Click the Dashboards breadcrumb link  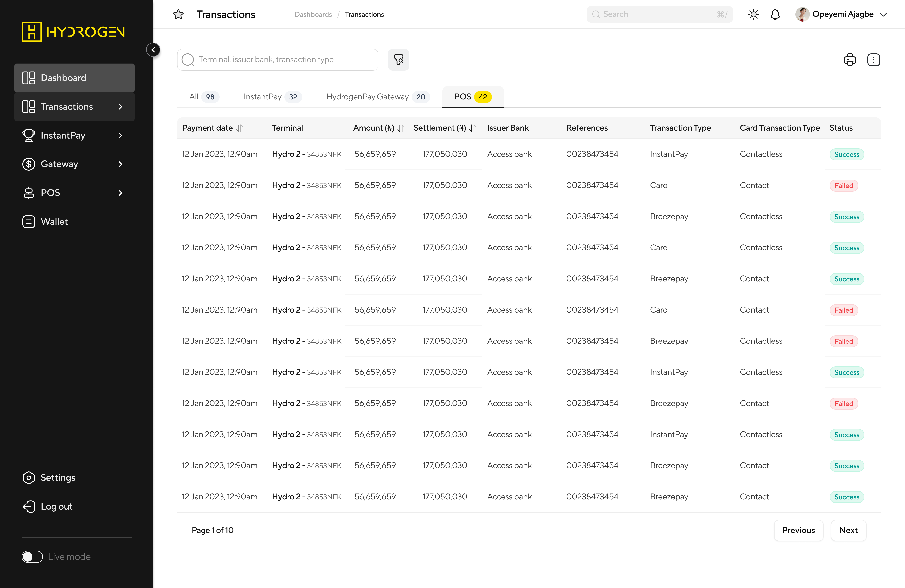pyautogui.click(x=313, y=14)
